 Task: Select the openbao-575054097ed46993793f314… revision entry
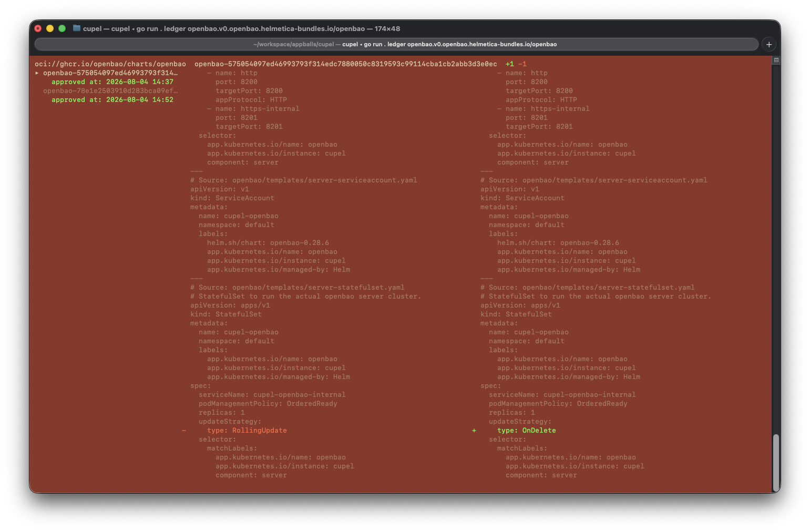tap(110, 73)
